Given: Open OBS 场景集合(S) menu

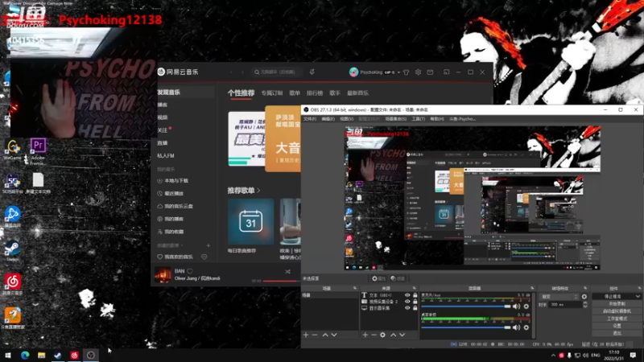Looking at the screenshot, I should (396, 119).
